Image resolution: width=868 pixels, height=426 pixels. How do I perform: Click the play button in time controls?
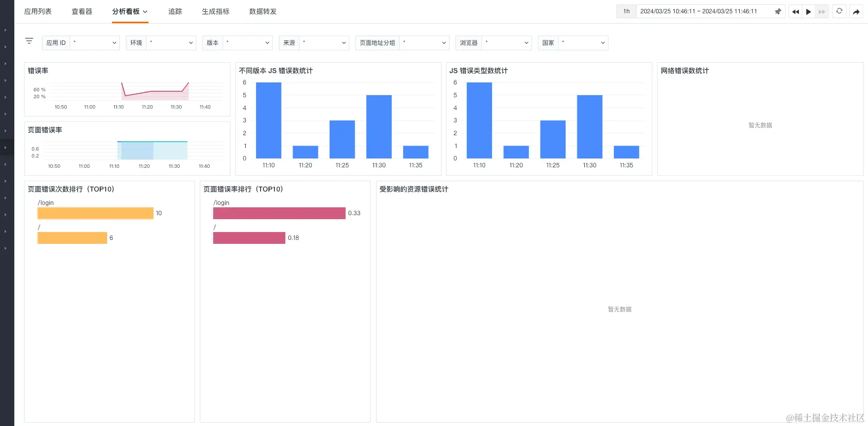(808, 11)
